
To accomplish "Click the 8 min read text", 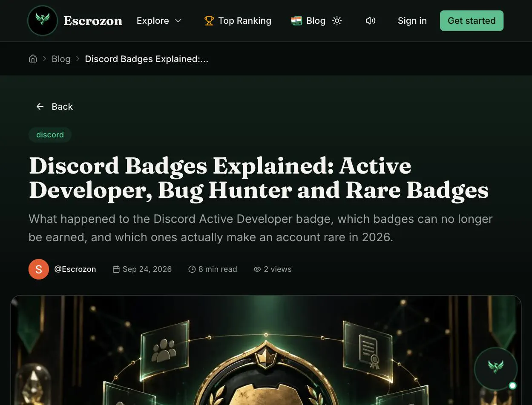I will click(x=218, y=269).
